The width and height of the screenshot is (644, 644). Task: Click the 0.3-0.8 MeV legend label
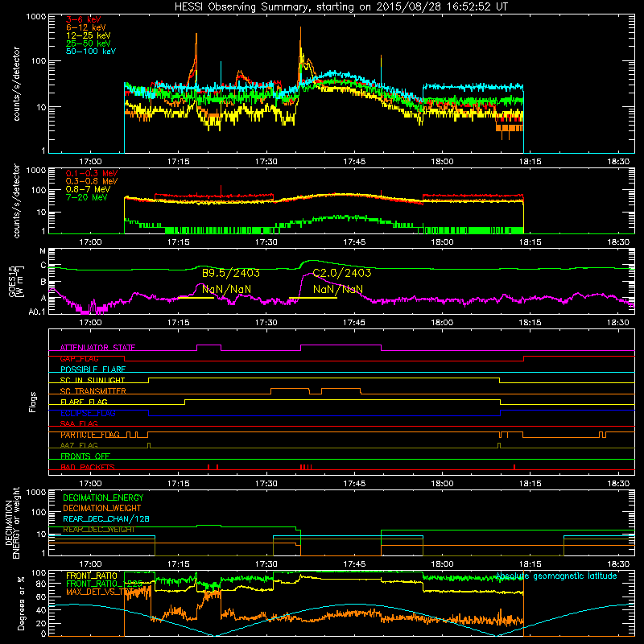[x=92, y=182]
